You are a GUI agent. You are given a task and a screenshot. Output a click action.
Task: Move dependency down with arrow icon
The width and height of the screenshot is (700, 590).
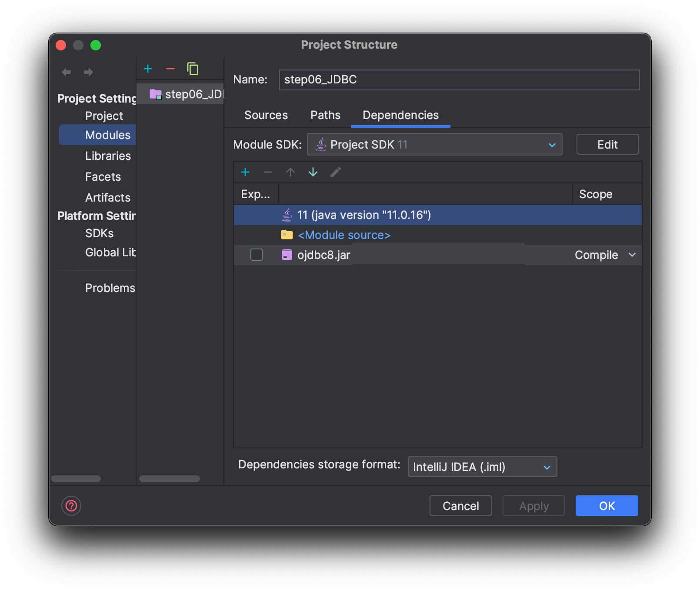tap(313, 172)
